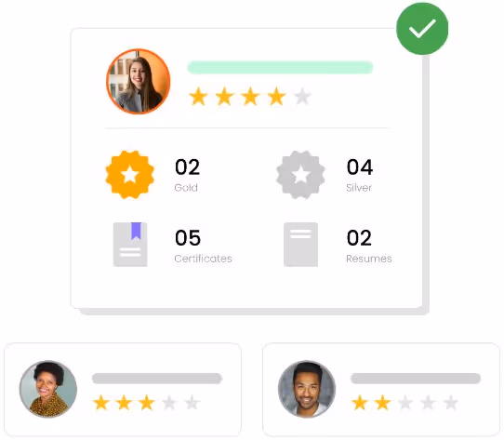Rate leopard-print woman's card four stars
Screen dimensions: 504x440
click(x=169, y=403)
